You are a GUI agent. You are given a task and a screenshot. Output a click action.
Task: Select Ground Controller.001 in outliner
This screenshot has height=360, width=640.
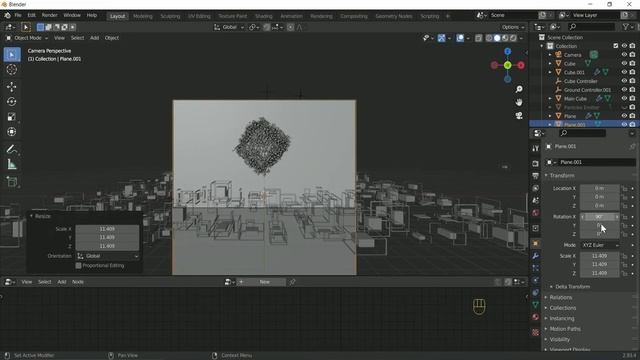(x=587, y=90)
